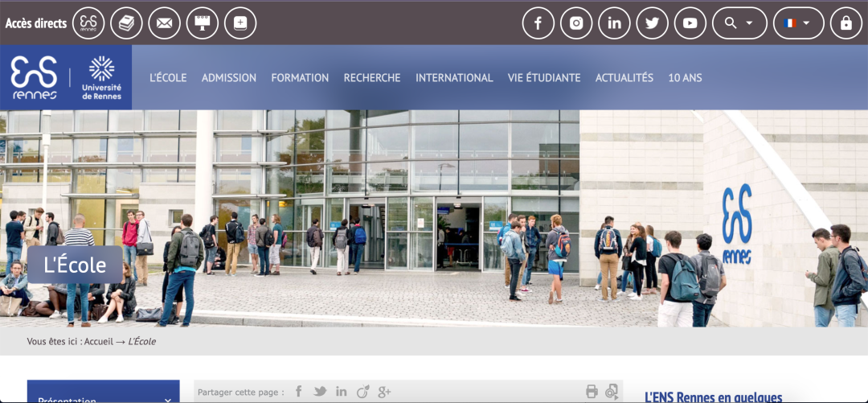Screen dimensions: 868x403
Task: Expand the search dropdown
Action: tap(739, 23)
